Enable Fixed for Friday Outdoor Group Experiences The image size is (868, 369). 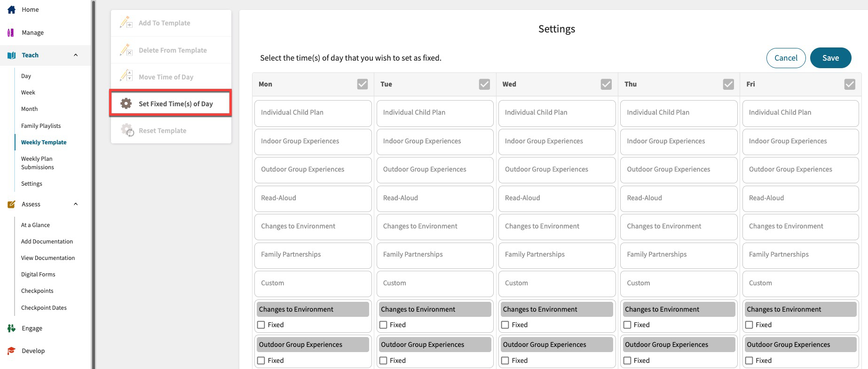click(749, 361)
